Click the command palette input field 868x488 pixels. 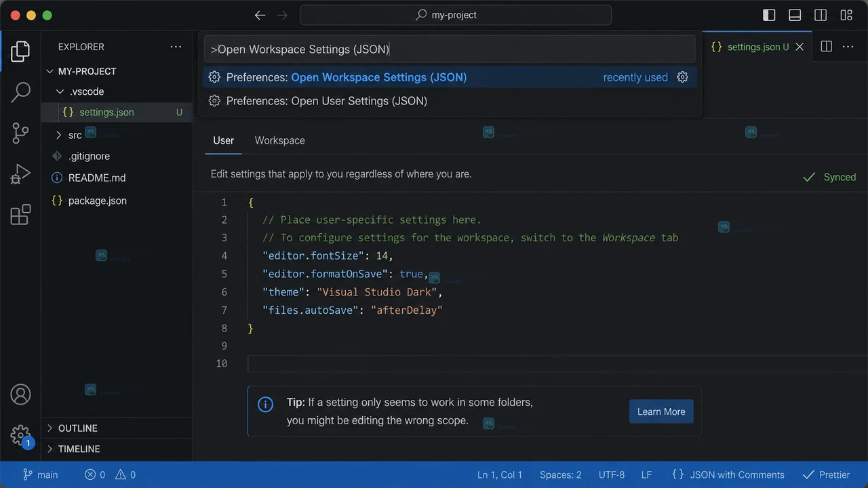[x=450, y=49]
